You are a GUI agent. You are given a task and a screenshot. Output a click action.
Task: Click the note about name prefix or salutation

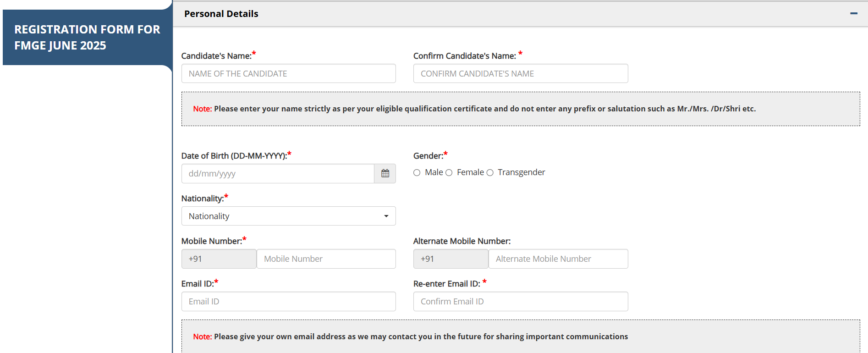(521, 109)
